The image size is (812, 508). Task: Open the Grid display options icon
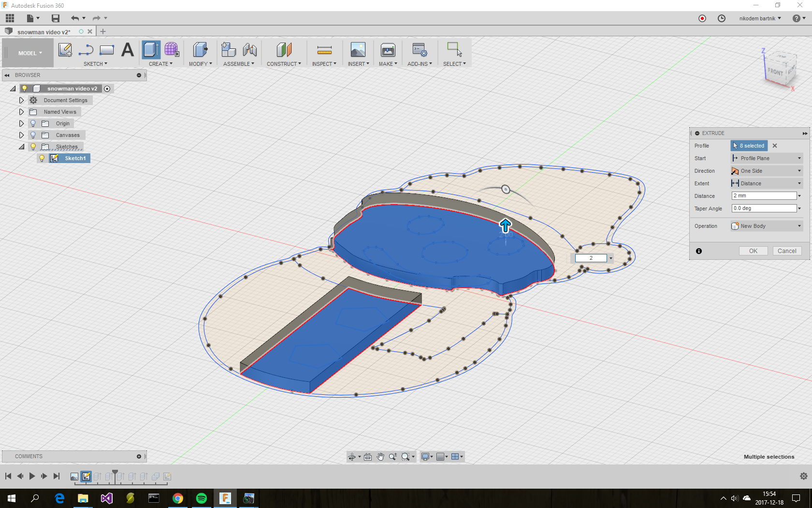point(441,456)
